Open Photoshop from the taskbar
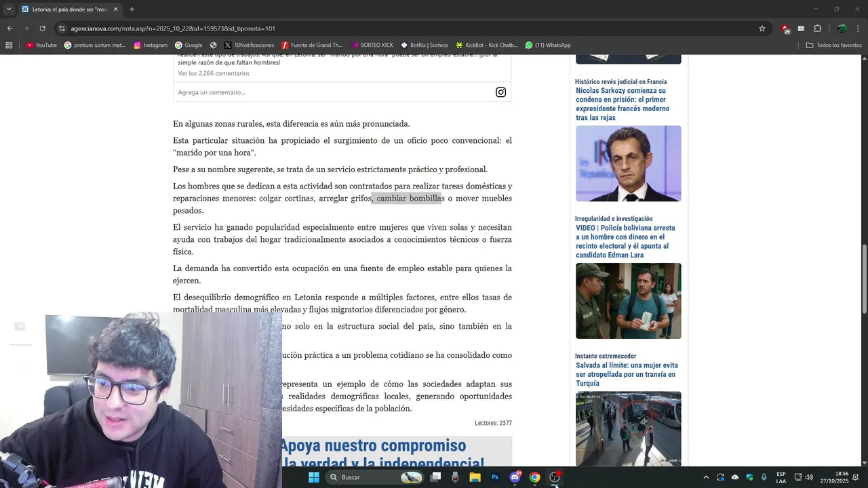Image resolution: width=868 pixels, height=488 pixels. (495, 477)
